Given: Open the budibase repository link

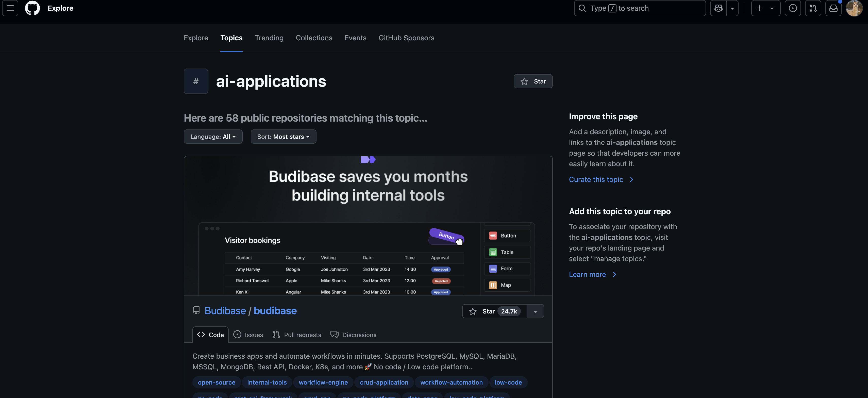Looking at the screenshot, I should pos(275,311).
